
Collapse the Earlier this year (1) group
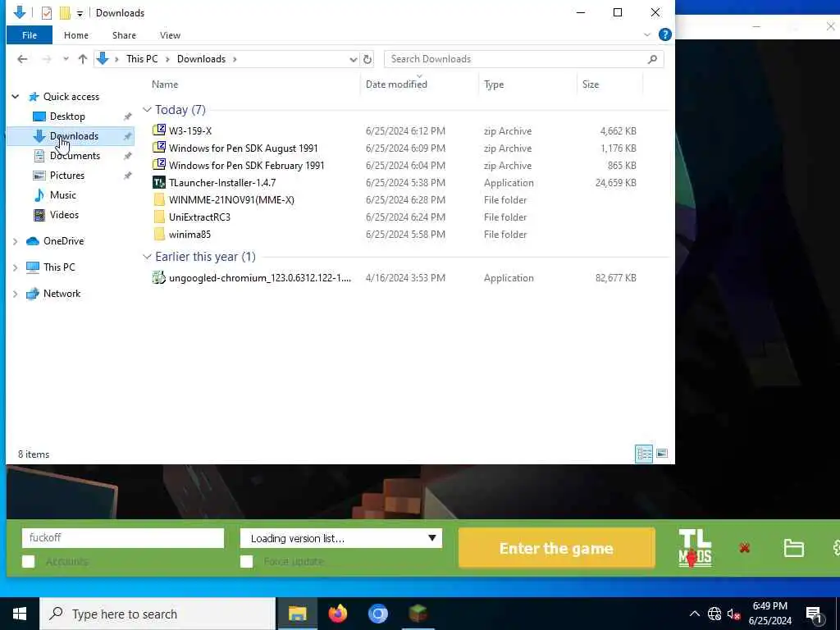148,257
